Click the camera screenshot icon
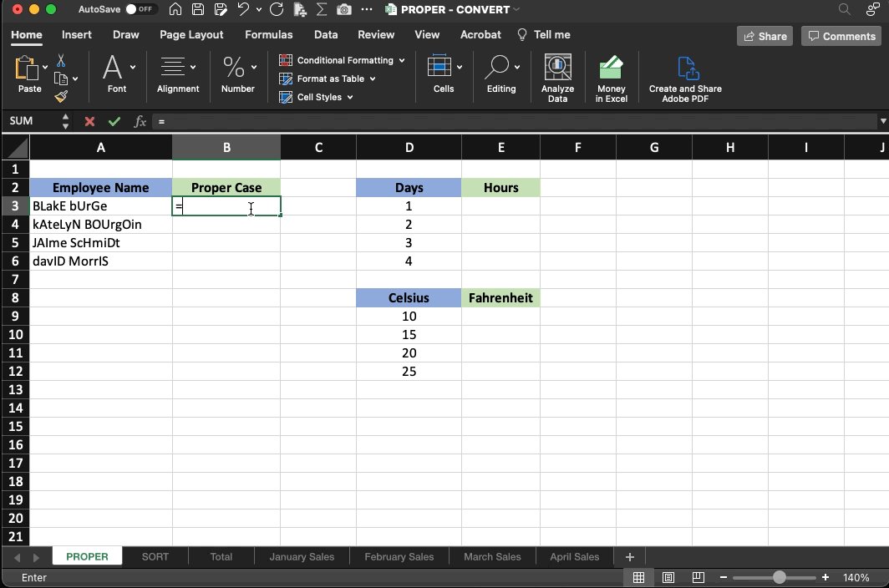The width and height of the screenshot is (889, 588). pyautogui.click(x=343, y=10)
